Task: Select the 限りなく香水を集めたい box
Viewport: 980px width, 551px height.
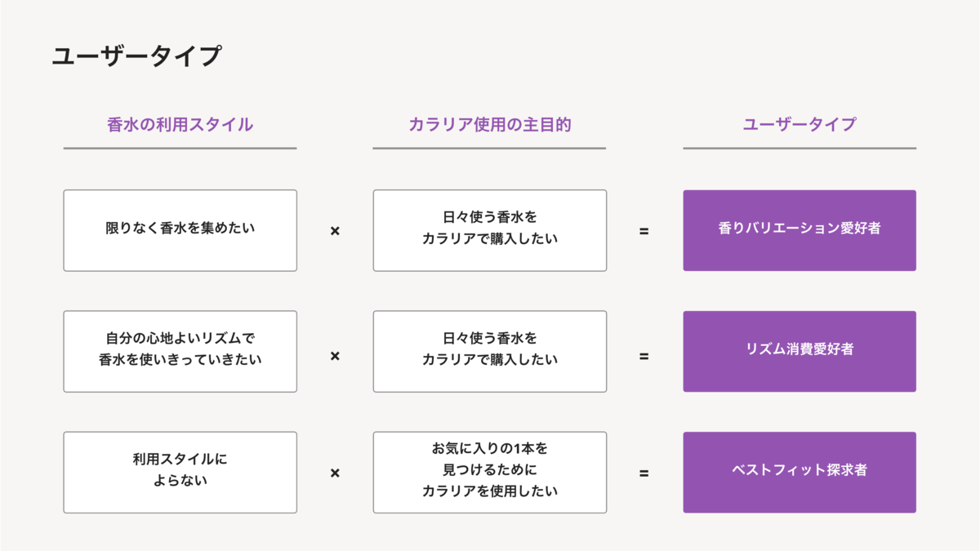Action: [180, 230]
